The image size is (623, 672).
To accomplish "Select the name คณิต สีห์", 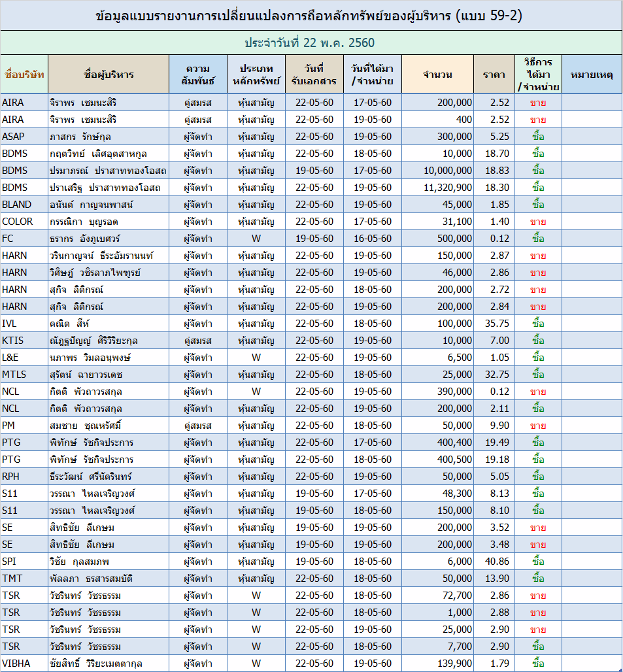I will pyautogui.click(x=69, y=324).
